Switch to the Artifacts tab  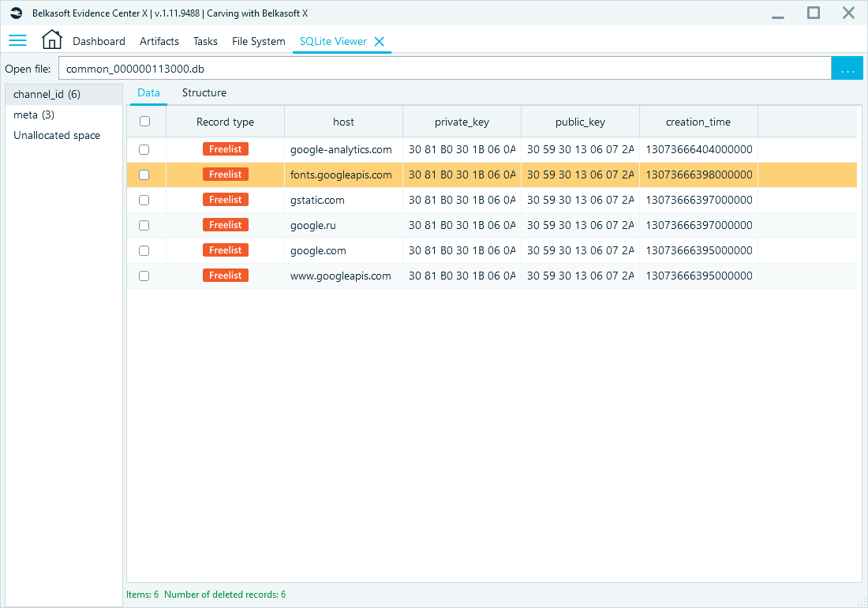coord(159,42)
